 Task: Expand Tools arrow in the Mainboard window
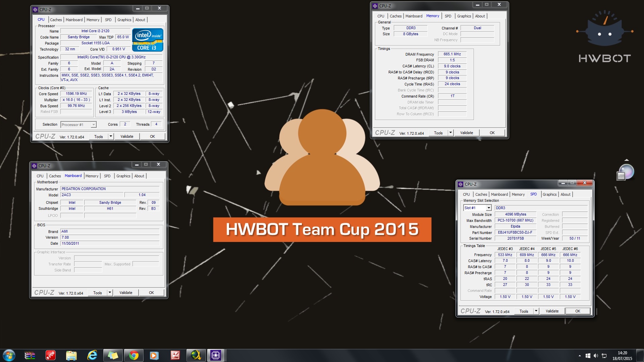point(110,293)
